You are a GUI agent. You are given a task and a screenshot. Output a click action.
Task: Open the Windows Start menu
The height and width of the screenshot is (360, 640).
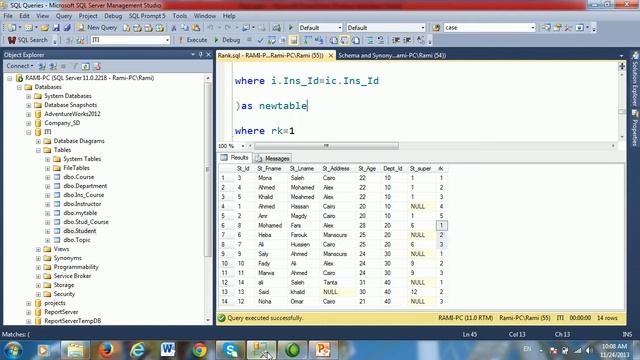pos(13,350)
